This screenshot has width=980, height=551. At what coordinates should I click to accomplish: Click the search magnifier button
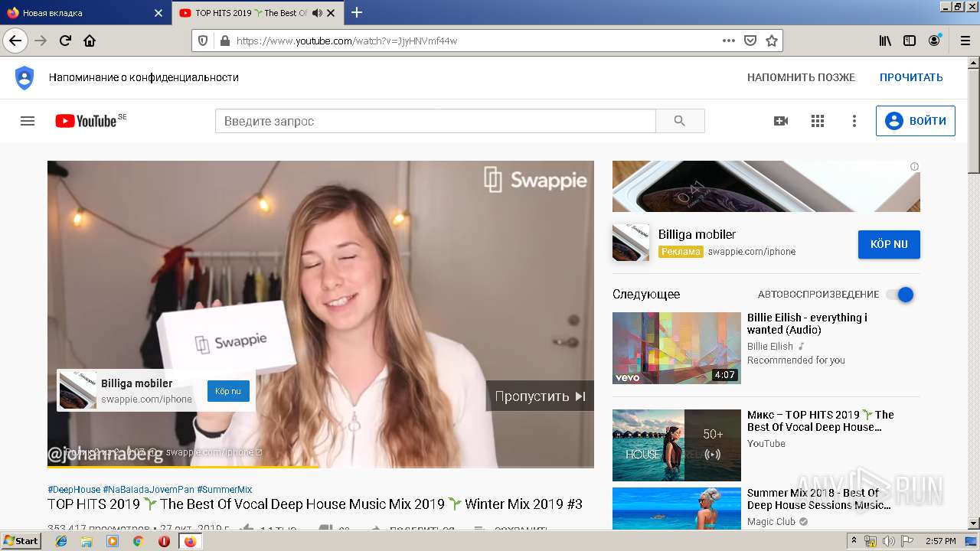click(x=680, y=121)
